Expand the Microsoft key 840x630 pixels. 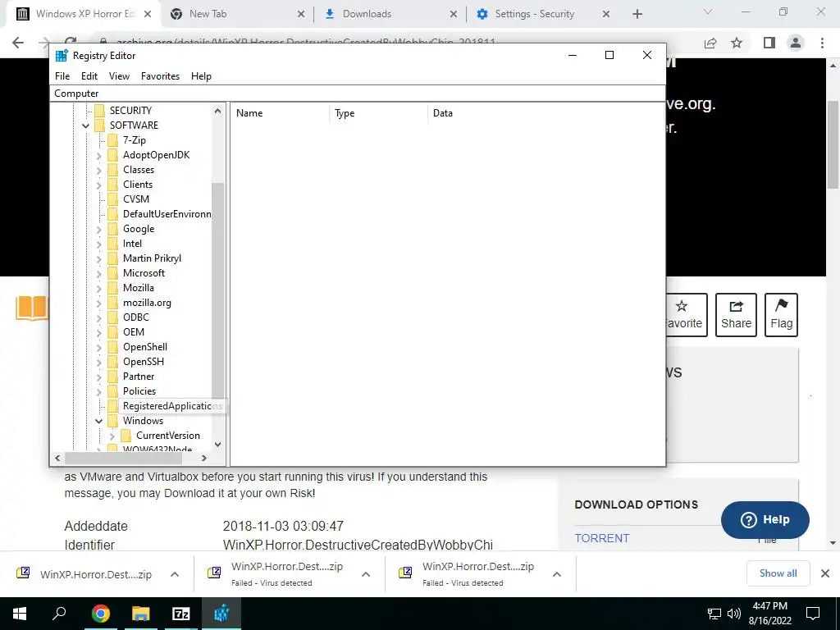click(x=98, y=274)
